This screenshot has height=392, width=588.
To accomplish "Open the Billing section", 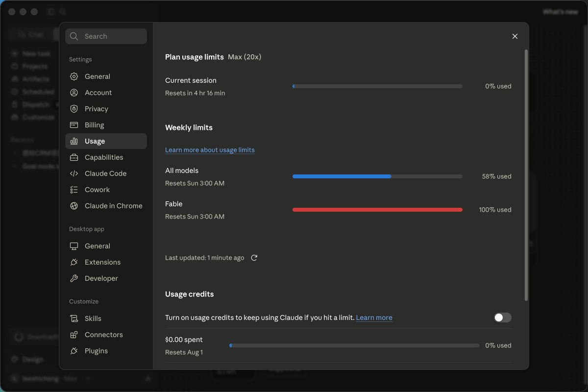I will (106, 125).
